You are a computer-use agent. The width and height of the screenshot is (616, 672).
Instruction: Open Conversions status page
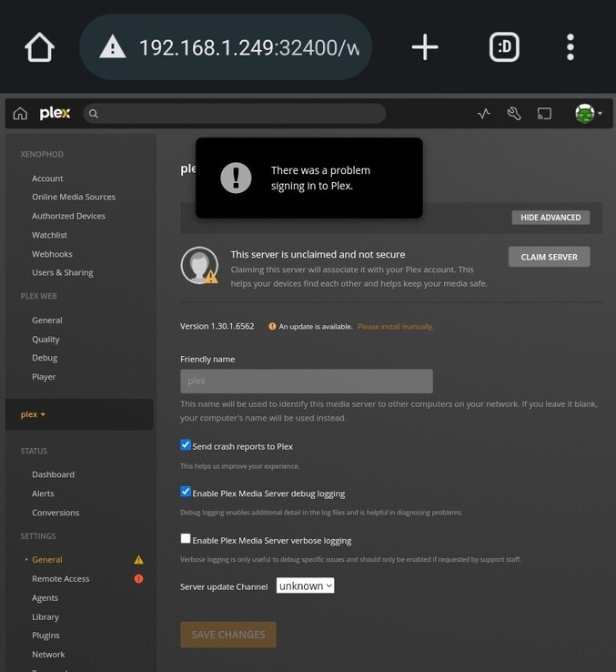click(x=56, y=513)
